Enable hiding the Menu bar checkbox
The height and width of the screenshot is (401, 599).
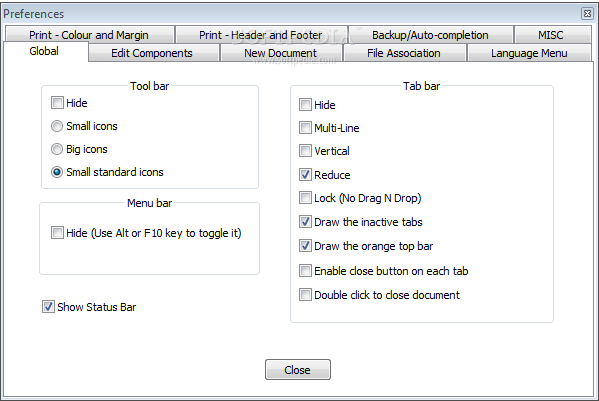click(57, 233)
